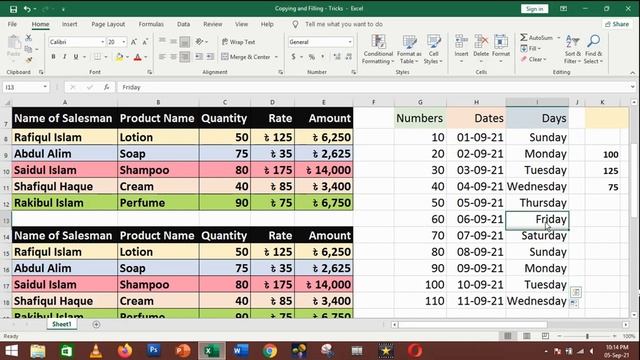Image resolution: width=640 pixels, height=360 pixels.
Task: Open Excel from the taskbar
Action: point(211,351)
